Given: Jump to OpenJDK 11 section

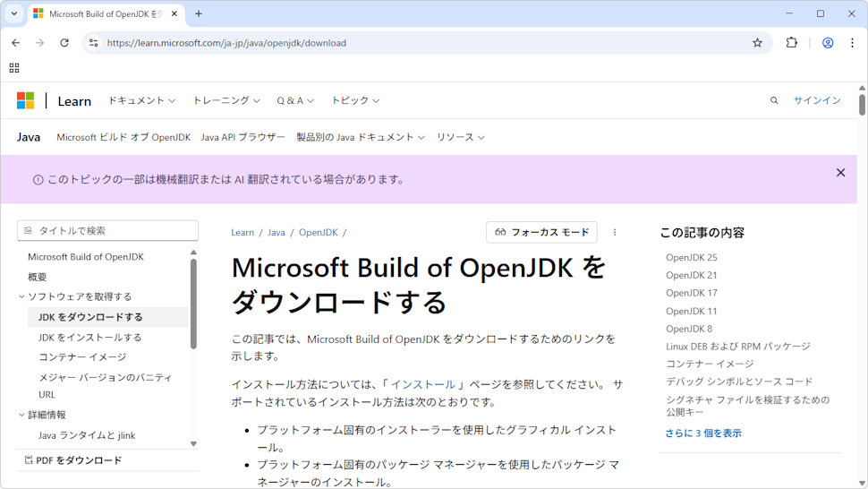Looking at the screenshot, I should [x=692, y=312].
